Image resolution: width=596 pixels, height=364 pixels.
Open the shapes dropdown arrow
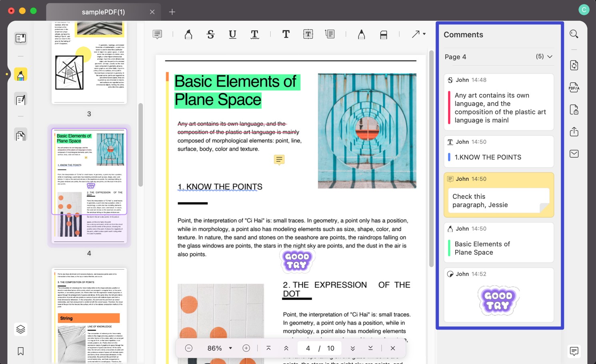[x=424, y=34]
